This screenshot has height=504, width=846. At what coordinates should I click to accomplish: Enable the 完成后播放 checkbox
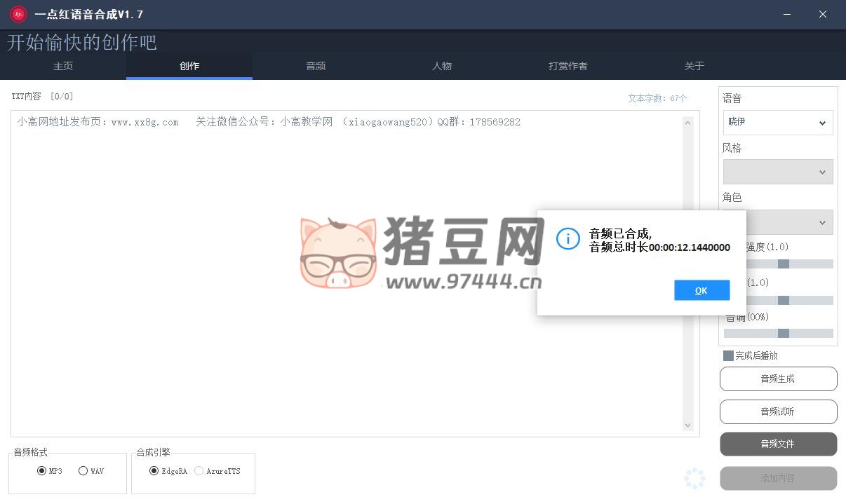728,356
